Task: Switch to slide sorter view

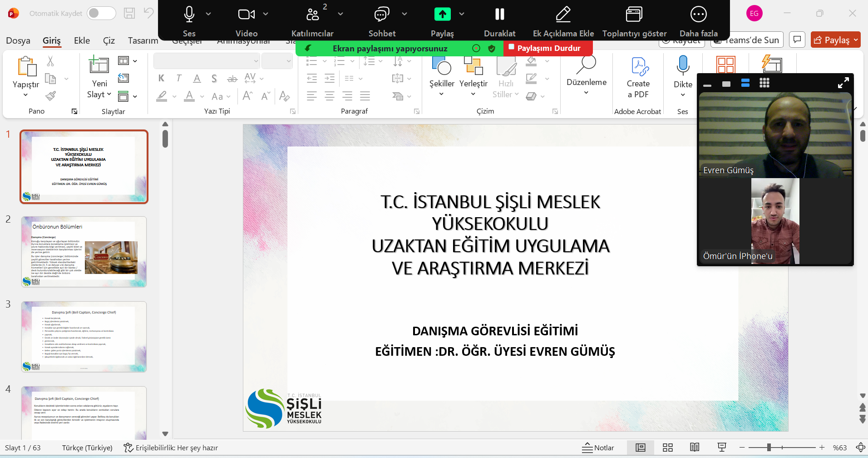Action: 667,448
